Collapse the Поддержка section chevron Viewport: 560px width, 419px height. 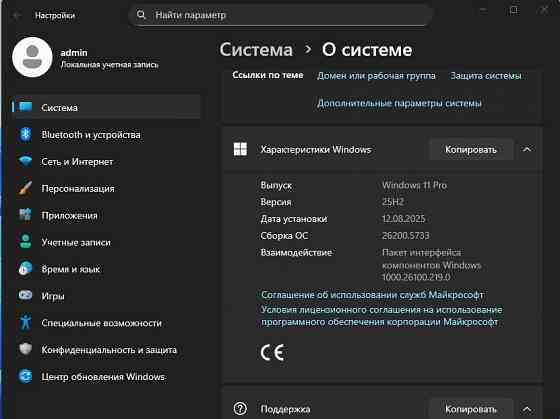(x=527, y=409)
